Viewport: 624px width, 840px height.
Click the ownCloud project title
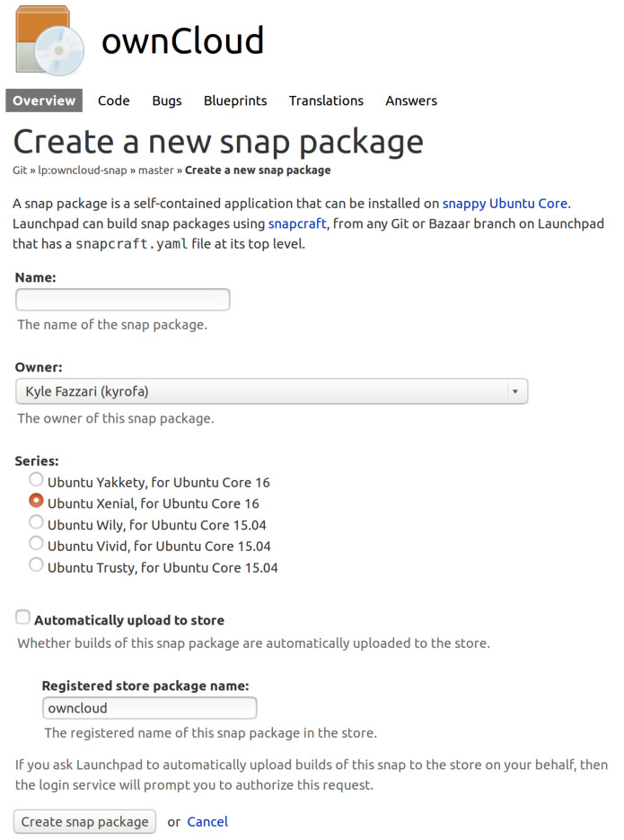click(x=183, y=40)
